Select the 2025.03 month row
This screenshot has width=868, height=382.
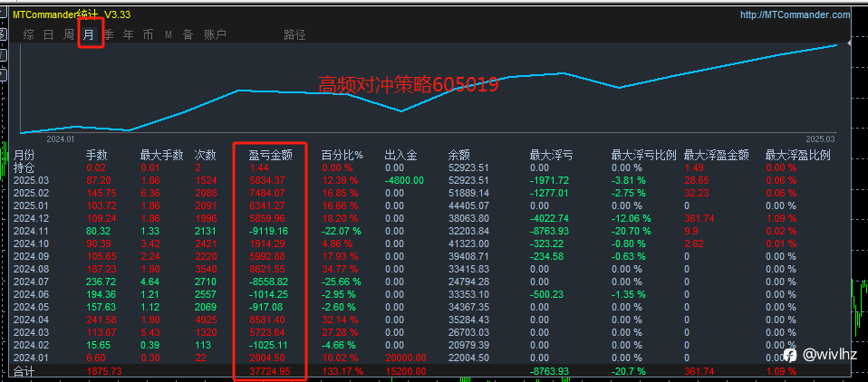coord(29,180)
